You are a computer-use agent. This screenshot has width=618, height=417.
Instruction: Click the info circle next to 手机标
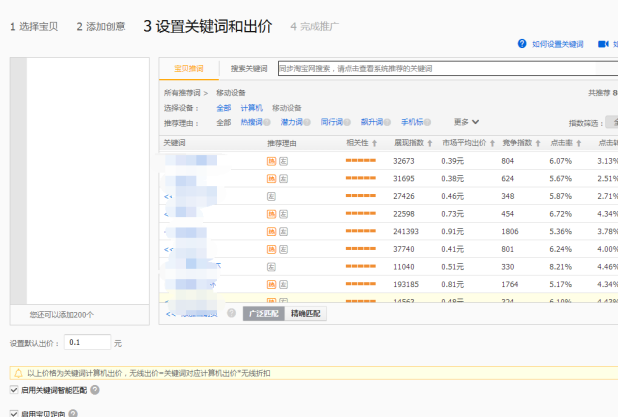[x=427, y=122]
